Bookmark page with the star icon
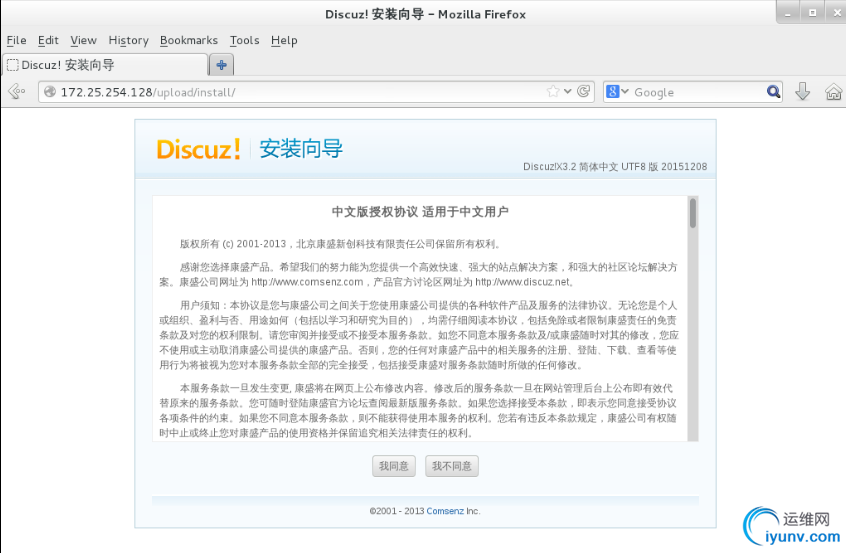This screenshot has height=553, width=846. point(552,91)
